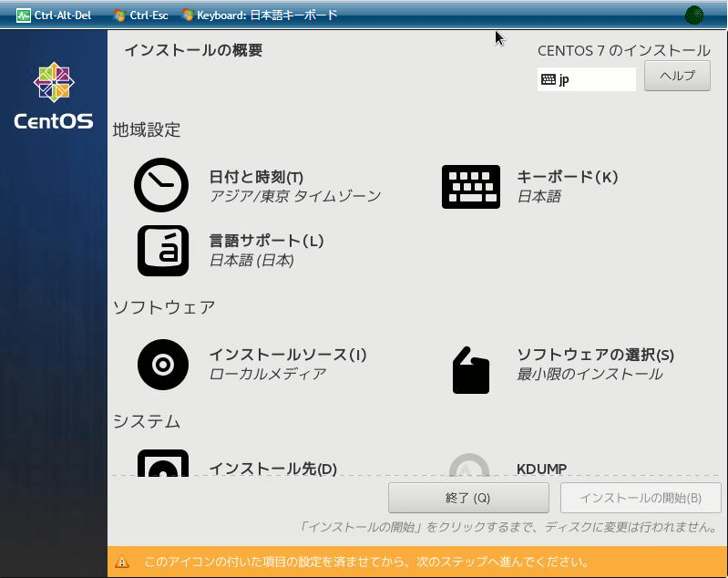Click 日本語 text under キーボード(K)
The height and width of the screenshot is (578, 728).
tap(539, 196)
